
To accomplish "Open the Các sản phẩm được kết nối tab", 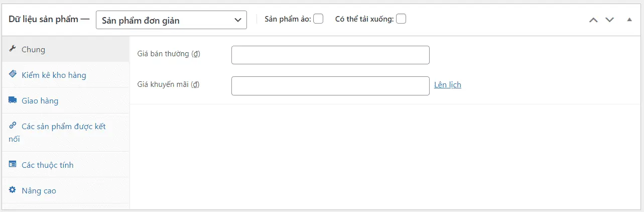I will coord(63,127).
